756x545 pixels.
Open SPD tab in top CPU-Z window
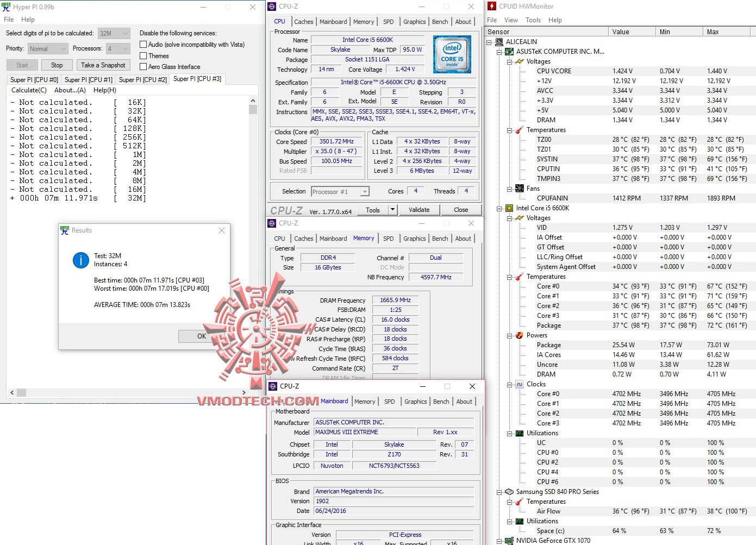[389, 22]
